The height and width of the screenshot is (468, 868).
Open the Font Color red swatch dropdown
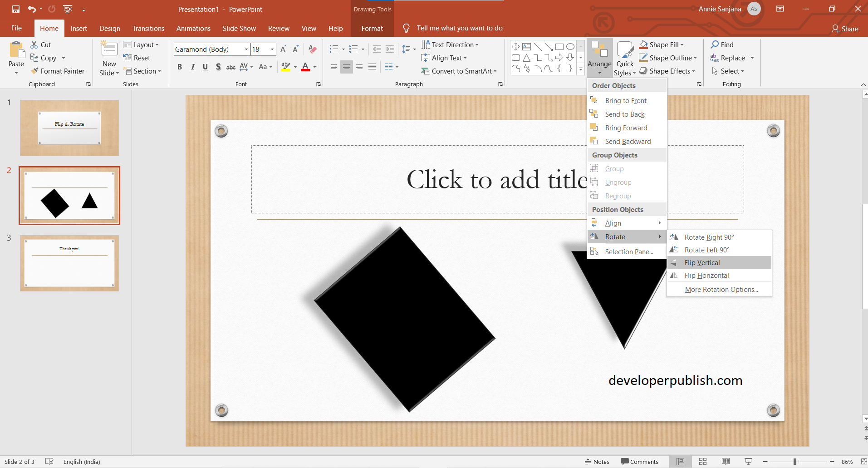click(314, 67)
